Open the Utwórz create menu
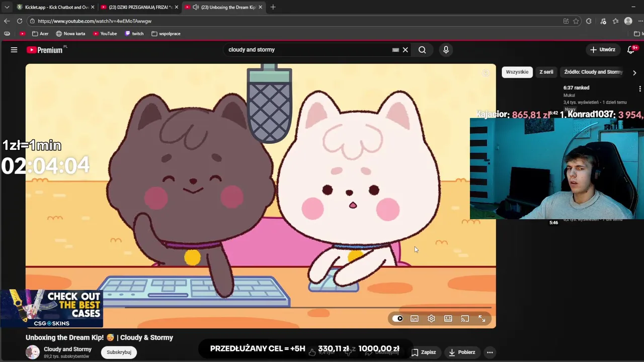The height and width of the screenshot is (362, 644). click(x=603, y=50)
